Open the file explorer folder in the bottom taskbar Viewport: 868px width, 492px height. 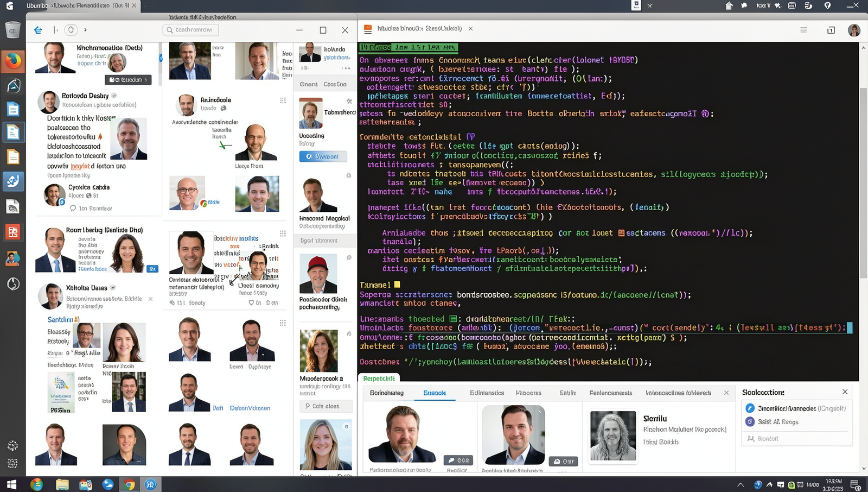(x=62, y=484)
